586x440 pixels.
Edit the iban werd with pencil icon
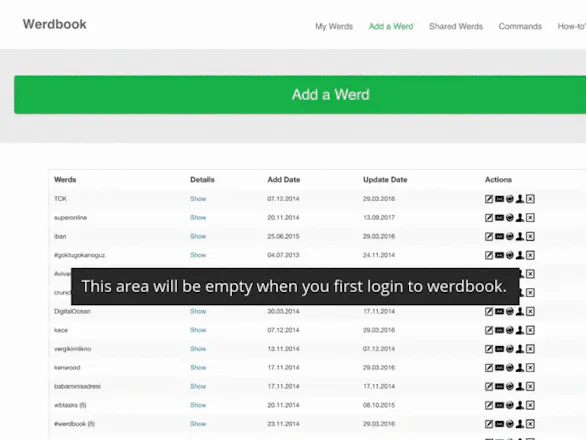pyautogui.click(x=489, y=236)
